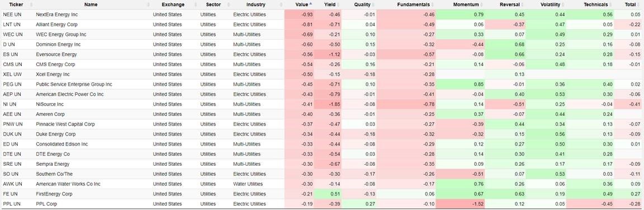Select PPL Corp Momentum cell -1.52
644x210 pixels.
click(x=460, y=204)
